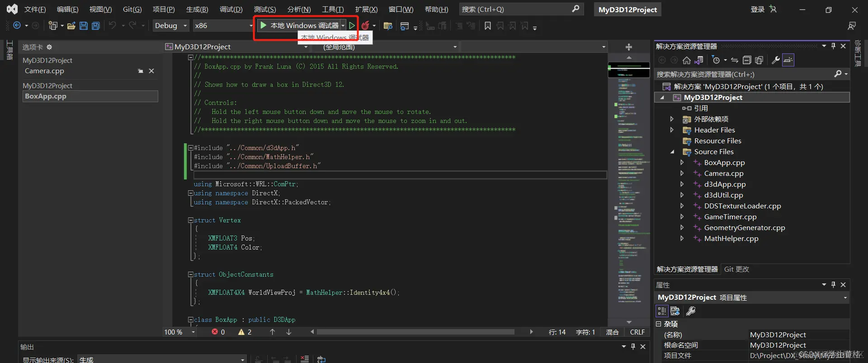
Task: Open the 生成(B) build menu
Action: tap(197, 9)
